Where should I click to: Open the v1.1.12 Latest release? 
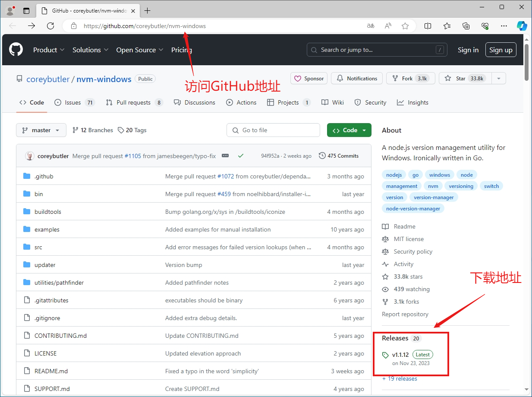pyautogui.click(x=408, y=355)
